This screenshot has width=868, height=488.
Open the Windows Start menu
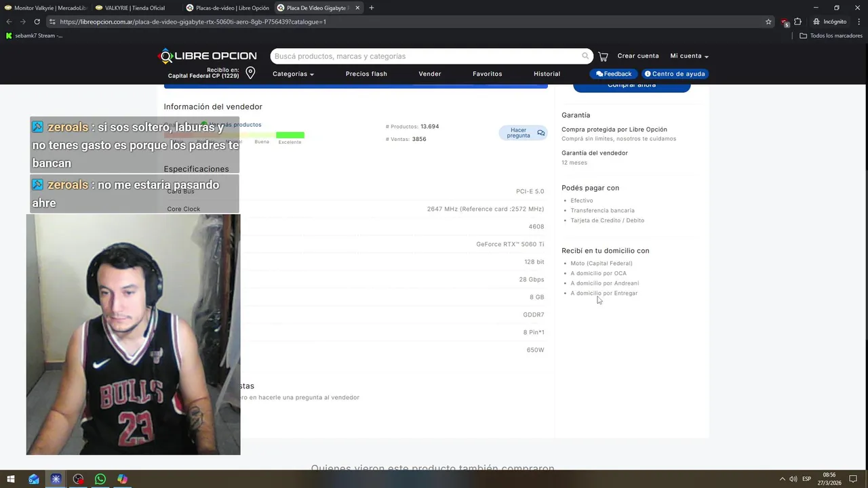pos(11,479)
